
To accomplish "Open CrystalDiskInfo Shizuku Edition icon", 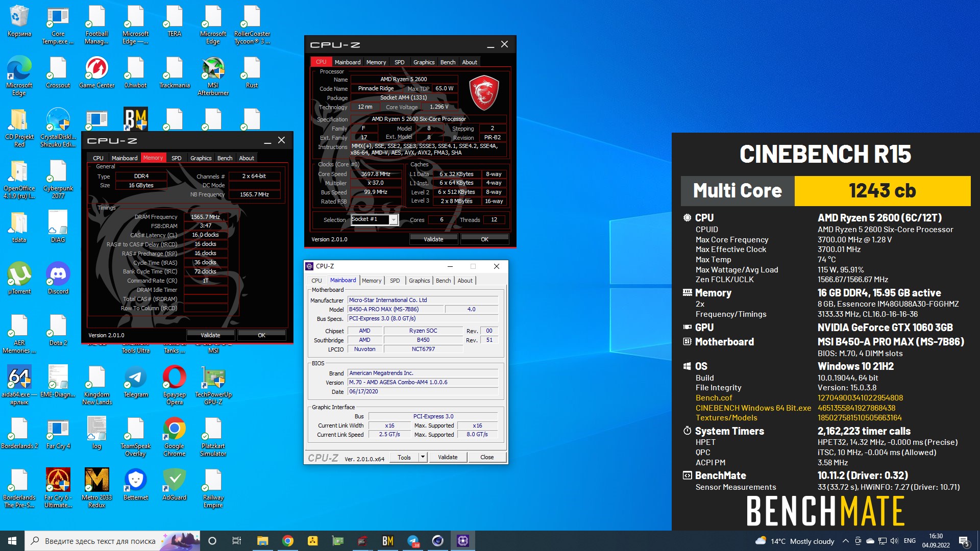I will 58,128.
